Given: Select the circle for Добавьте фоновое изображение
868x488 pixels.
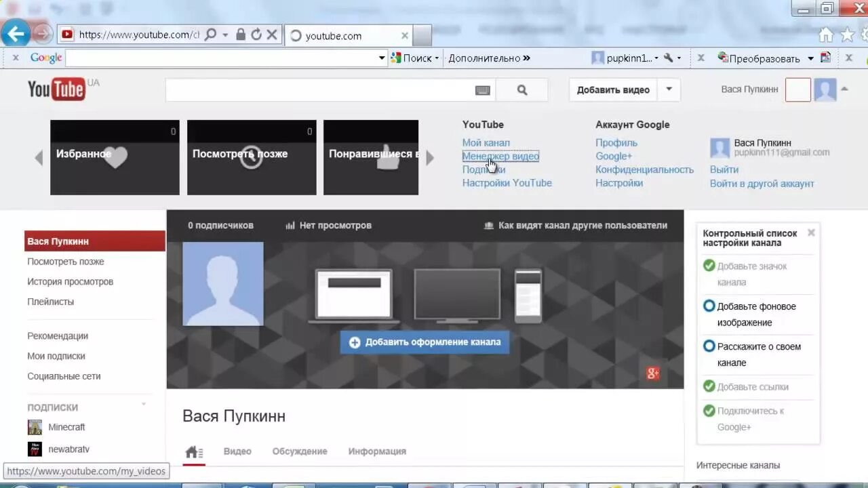Looking at the screenshot, I should (x=709, y=306).
